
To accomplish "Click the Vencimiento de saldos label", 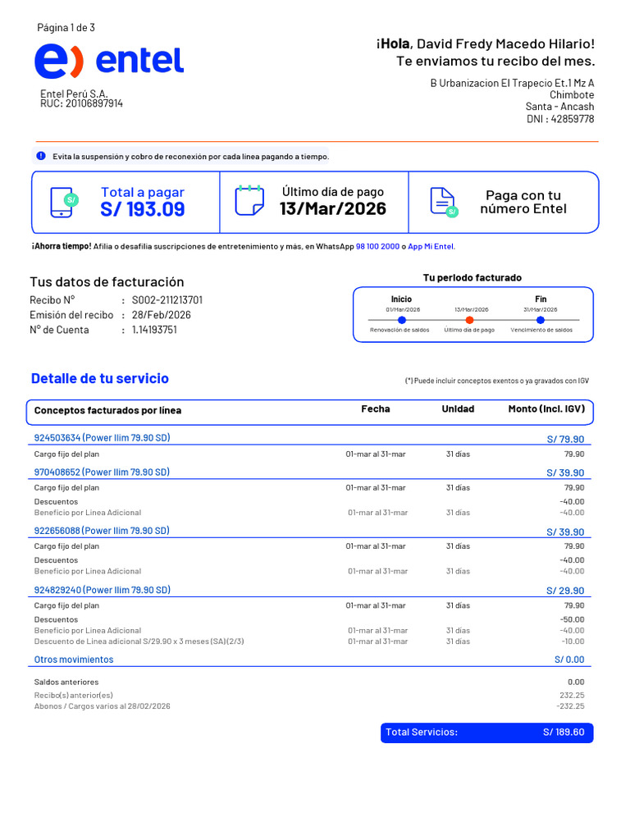I will point(541,330).
